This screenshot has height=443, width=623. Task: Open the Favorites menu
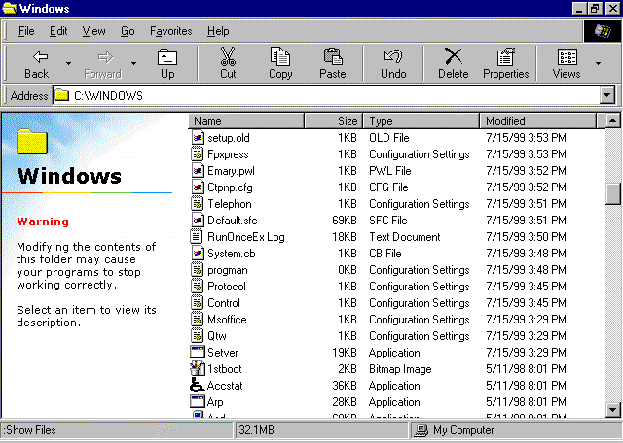click(171, 31)
